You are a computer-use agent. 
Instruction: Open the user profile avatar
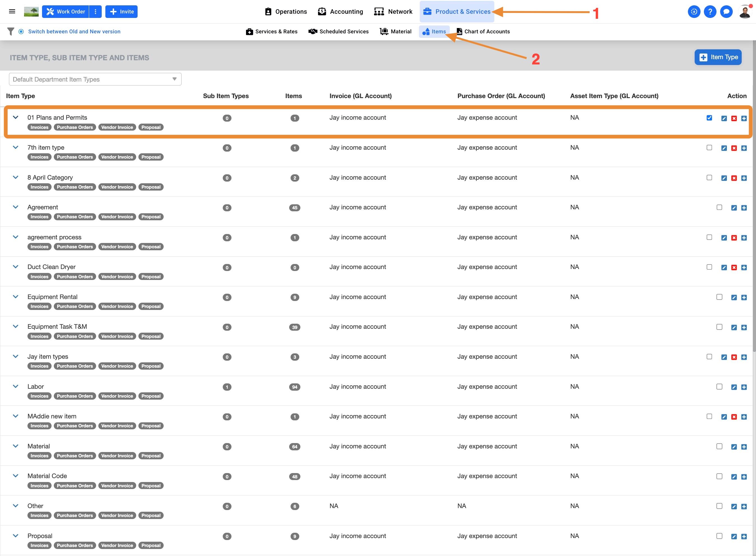(745, 12)
